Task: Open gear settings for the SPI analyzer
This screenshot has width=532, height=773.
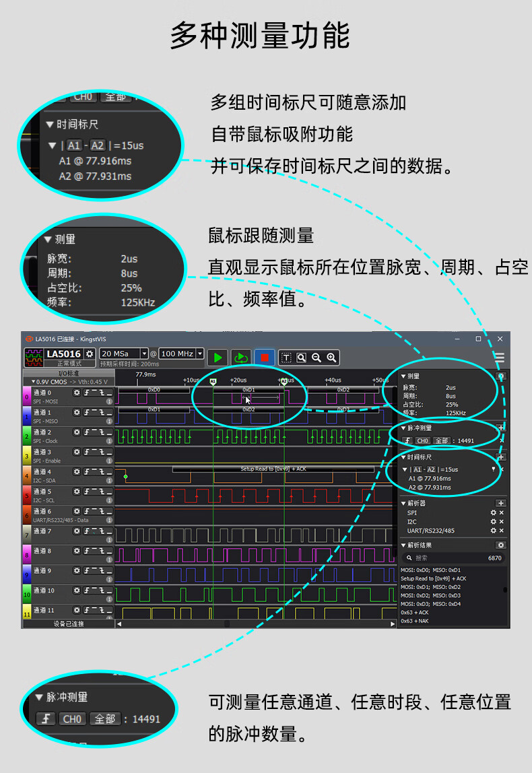Action: pyautogui.click(x=493, y=513)
